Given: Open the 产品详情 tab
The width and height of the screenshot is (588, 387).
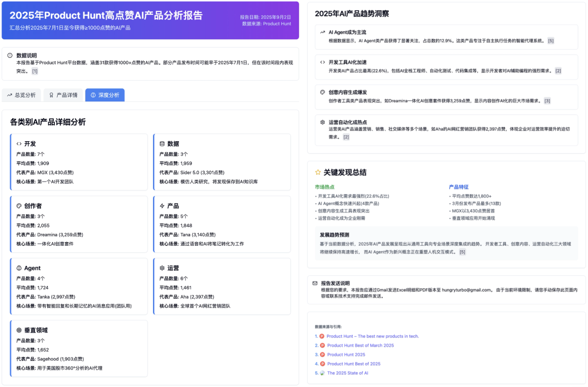Looking at the screenshot, I should [x=63, y=95].
